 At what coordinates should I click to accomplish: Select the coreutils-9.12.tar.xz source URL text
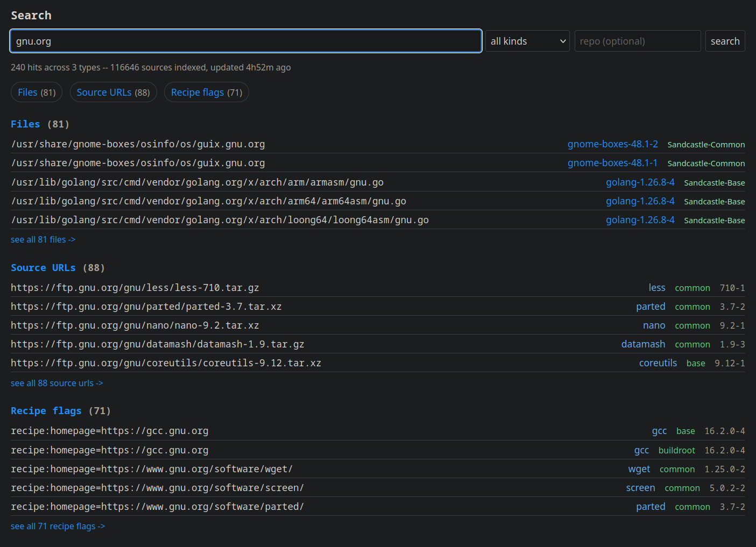(166, 363)
